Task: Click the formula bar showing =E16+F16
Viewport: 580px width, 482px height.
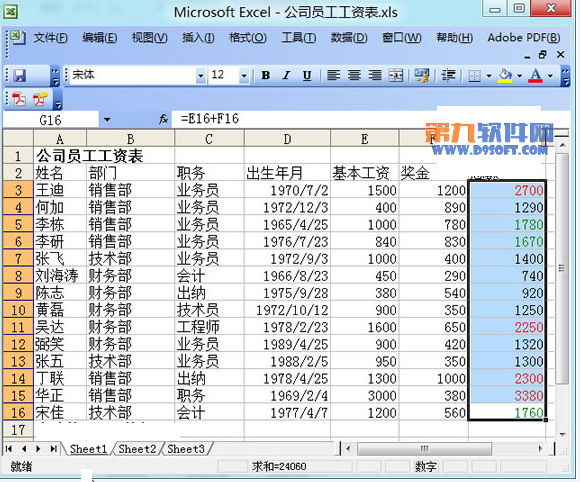Action: click(303, 119)
